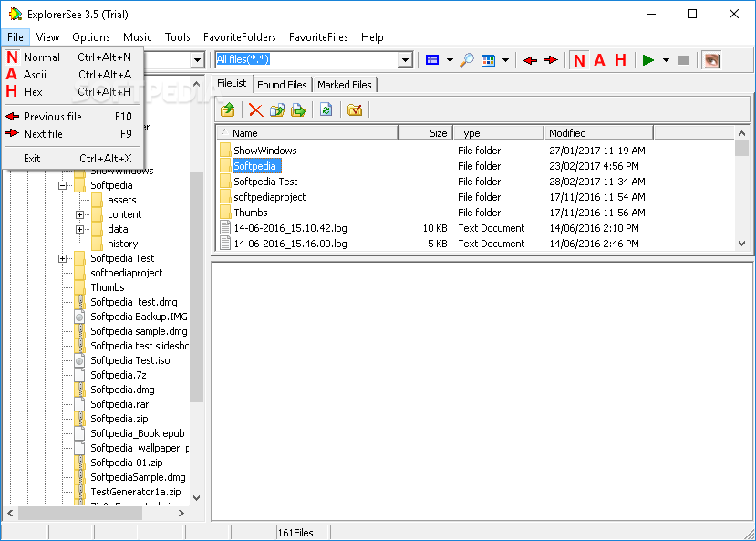
Task: Select softpediaproject folder in file list
Action: tap(270, 197)
